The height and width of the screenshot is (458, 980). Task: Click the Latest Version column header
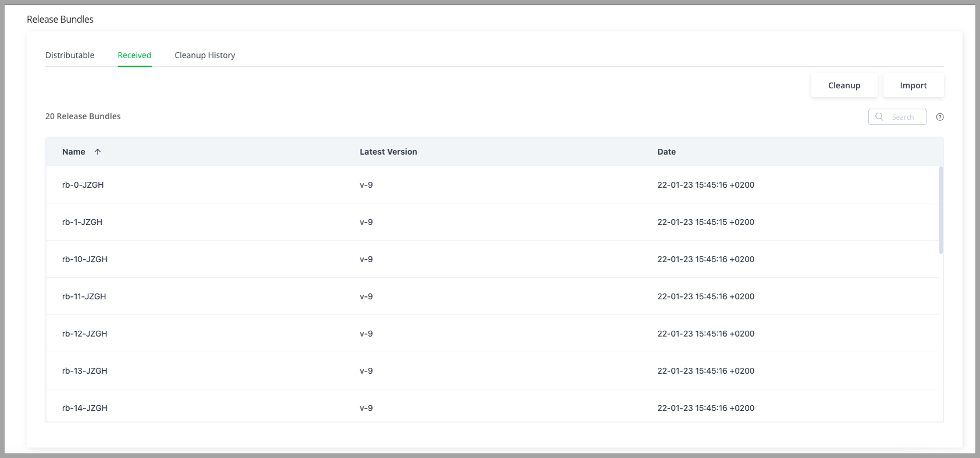coord(389,152)
